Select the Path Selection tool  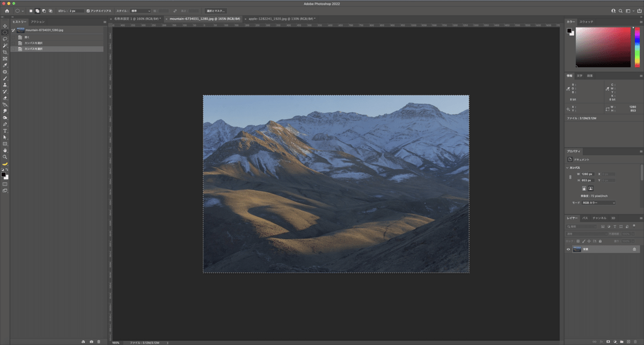5,137
